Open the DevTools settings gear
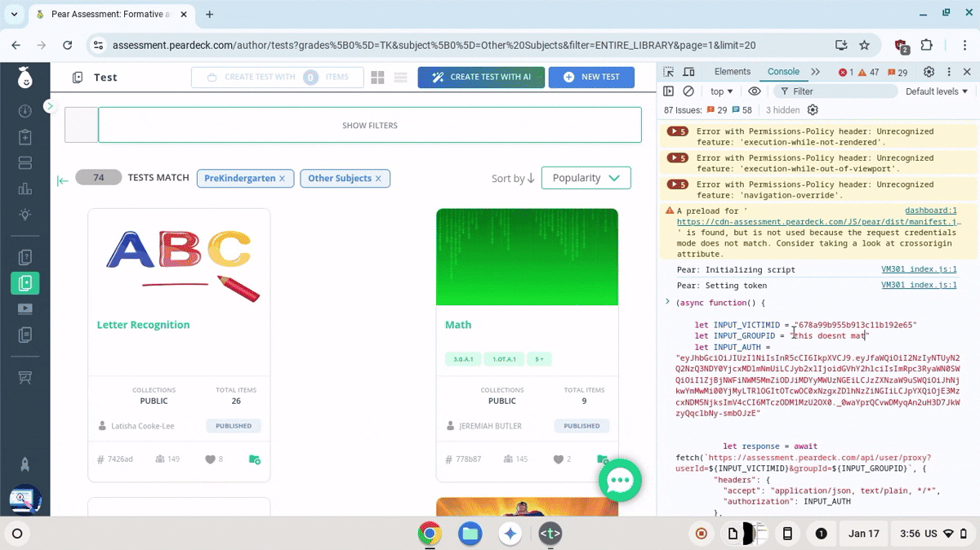 tap(929, 72)
